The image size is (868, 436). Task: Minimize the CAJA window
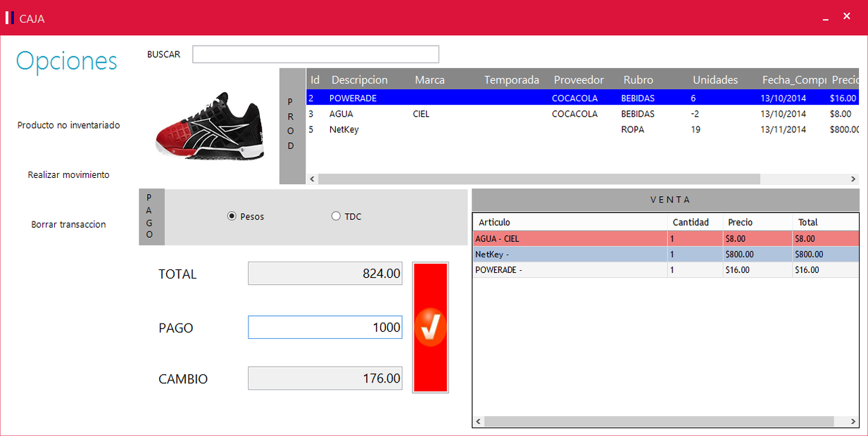click(x=825, y=18)
